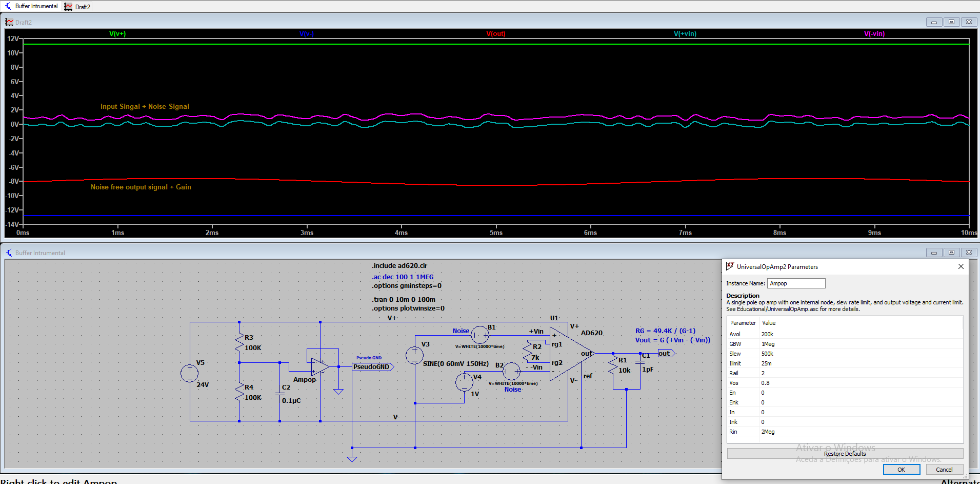
Task: Select capacitor C1 1pF
Action: pyautogui.click(x=640, y=362)
